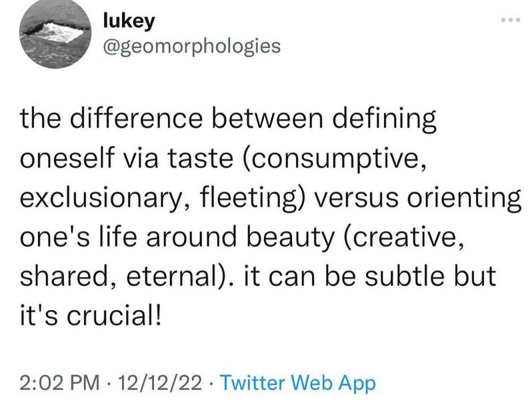Click the word 'shared,' in the tweet

pyautogui.click(x=68, y=277)
